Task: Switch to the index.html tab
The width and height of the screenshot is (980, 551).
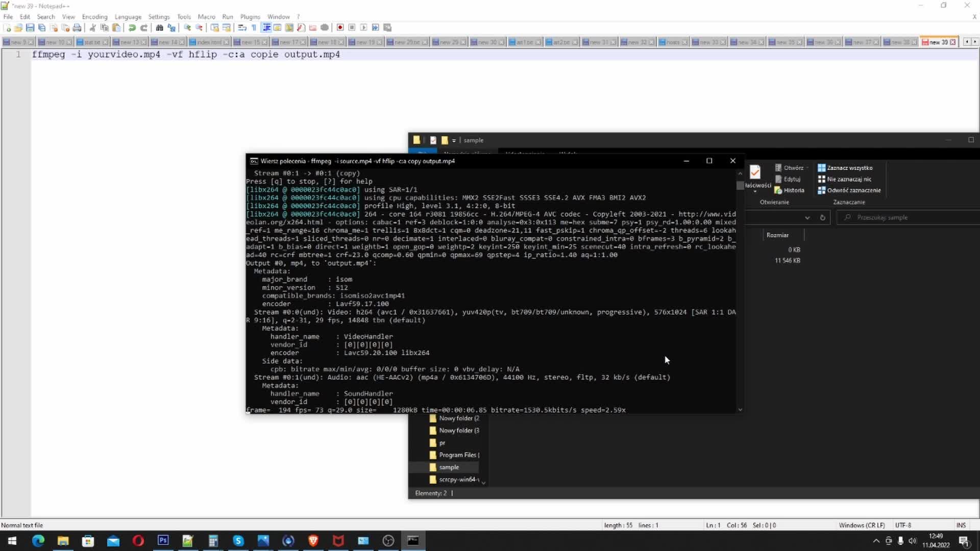Action: [208, 42]
